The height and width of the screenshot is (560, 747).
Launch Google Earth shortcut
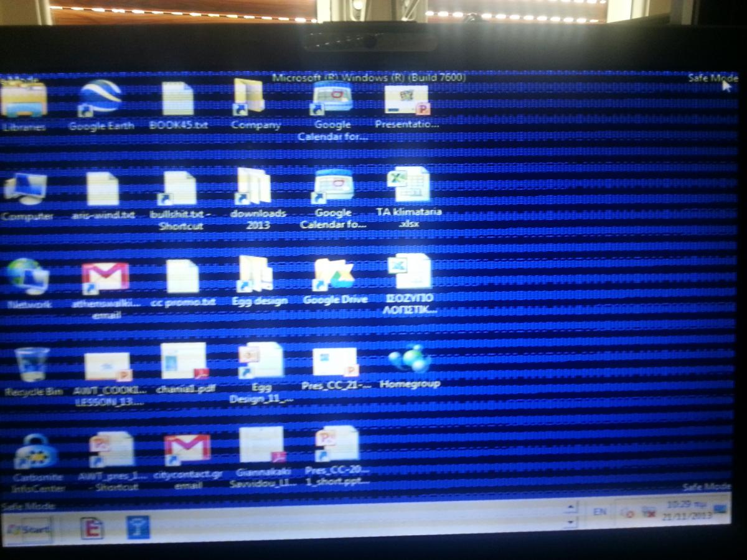pyautogui.click(x=100, y=106)
